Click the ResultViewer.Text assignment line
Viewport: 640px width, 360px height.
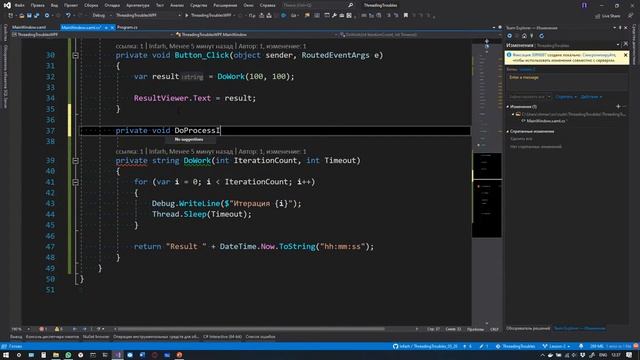[195, 98]
